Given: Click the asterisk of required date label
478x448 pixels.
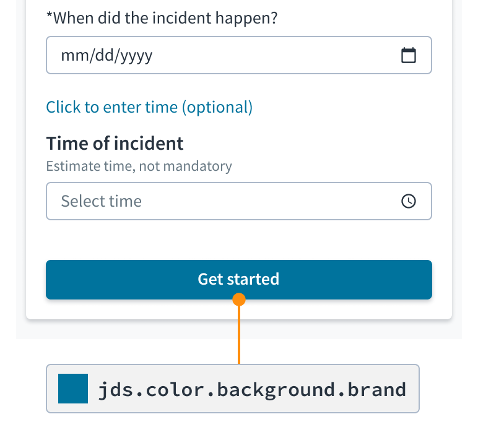Looking at the screenshot, I should 50,16.
